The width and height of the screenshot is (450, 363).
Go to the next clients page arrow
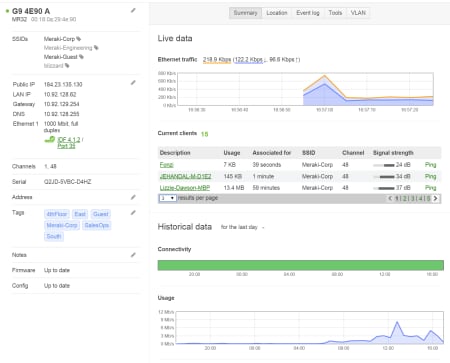point(435,198)
